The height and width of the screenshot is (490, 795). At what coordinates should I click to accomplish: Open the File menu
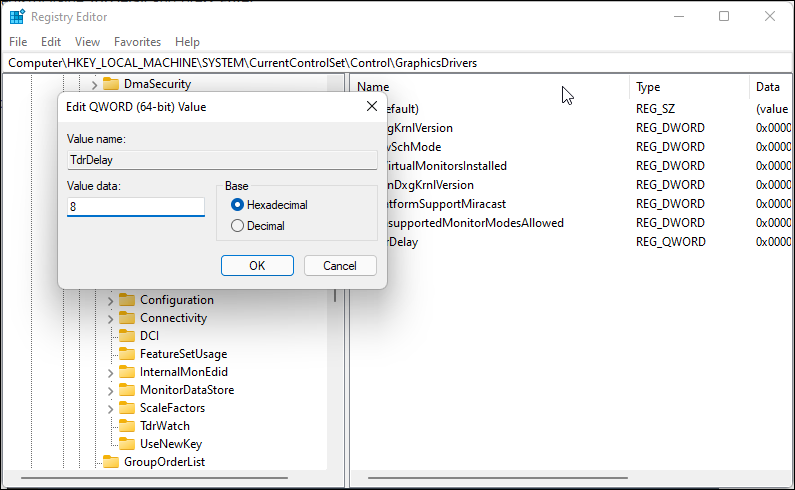point(18,42)
